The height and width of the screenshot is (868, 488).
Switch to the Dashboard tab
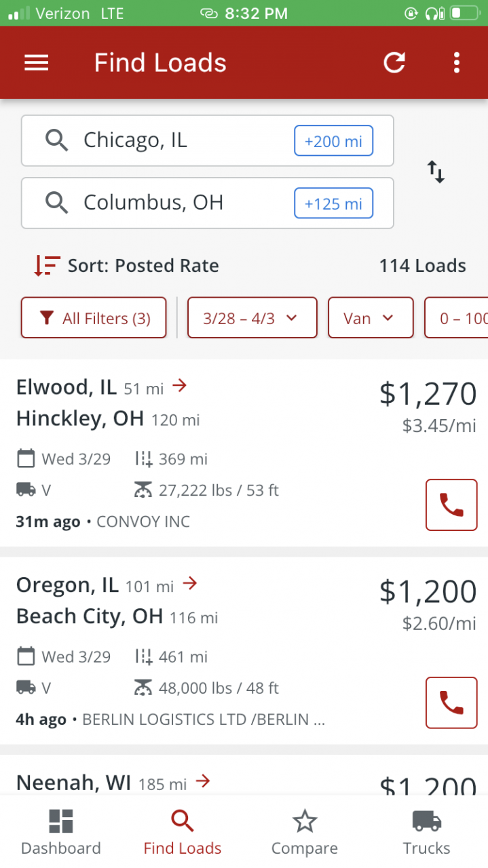click(61, 832)
